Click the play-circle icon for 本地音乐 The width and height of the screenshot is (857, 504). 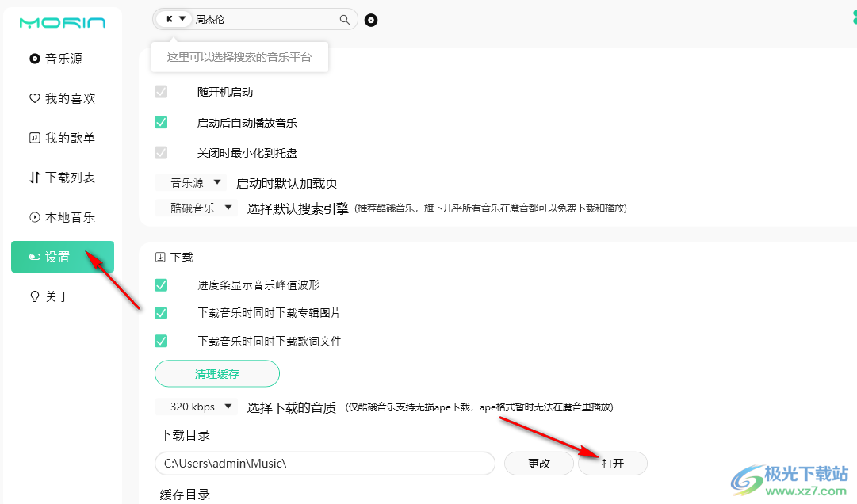(x=34, y=217)
